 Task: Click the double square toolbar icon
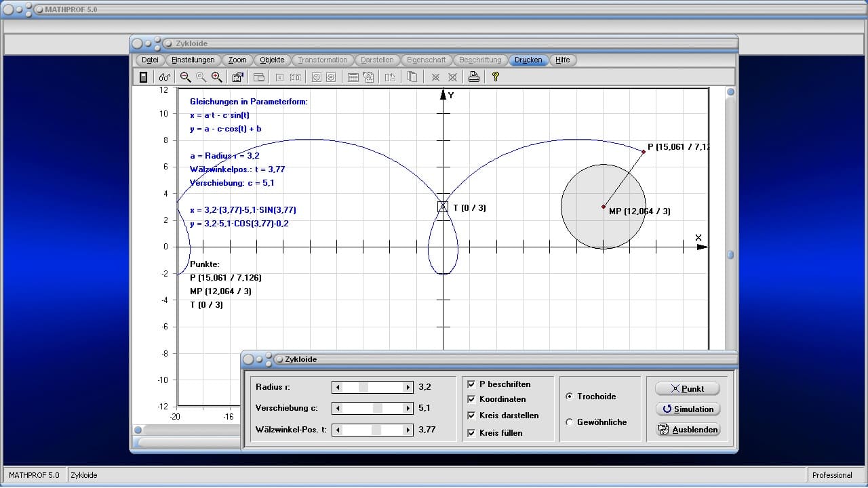click(295, 77)
